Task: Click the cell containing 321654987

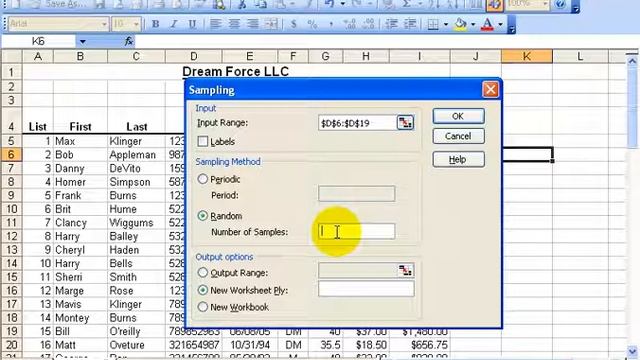Action: (x=194, y=345)
